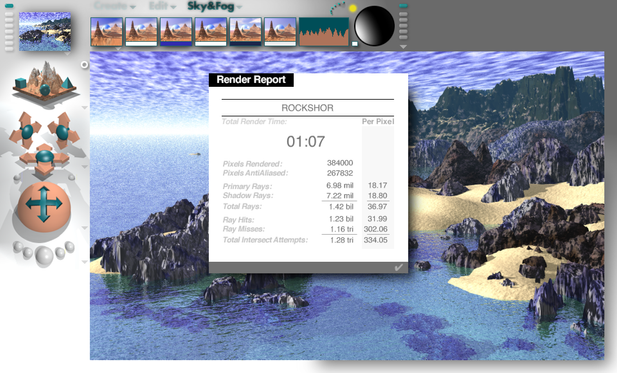Click field-of-view sphere right of trackball top
The height and width of the screenshot is (373, 617).
pyautogui.click(x=71, y=178)
